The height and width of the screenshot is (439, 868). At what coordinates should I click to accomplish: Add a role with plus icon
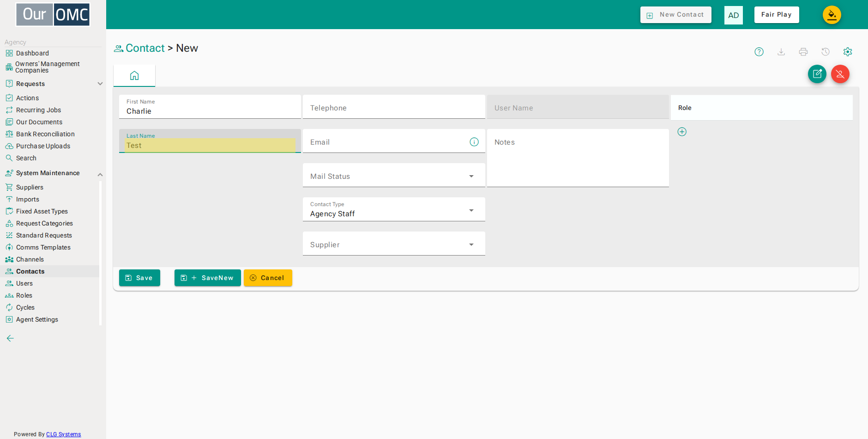[682, 132]
